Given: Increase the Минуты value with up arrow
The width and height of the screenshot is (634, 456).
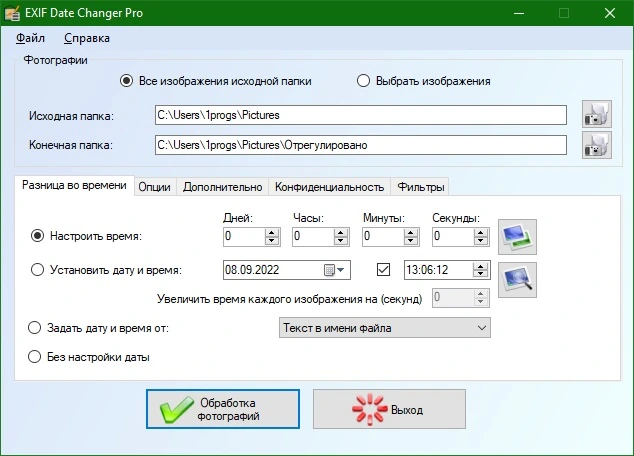Looking at the screenshot, I should pyautogui.click(x=411, y=232).
